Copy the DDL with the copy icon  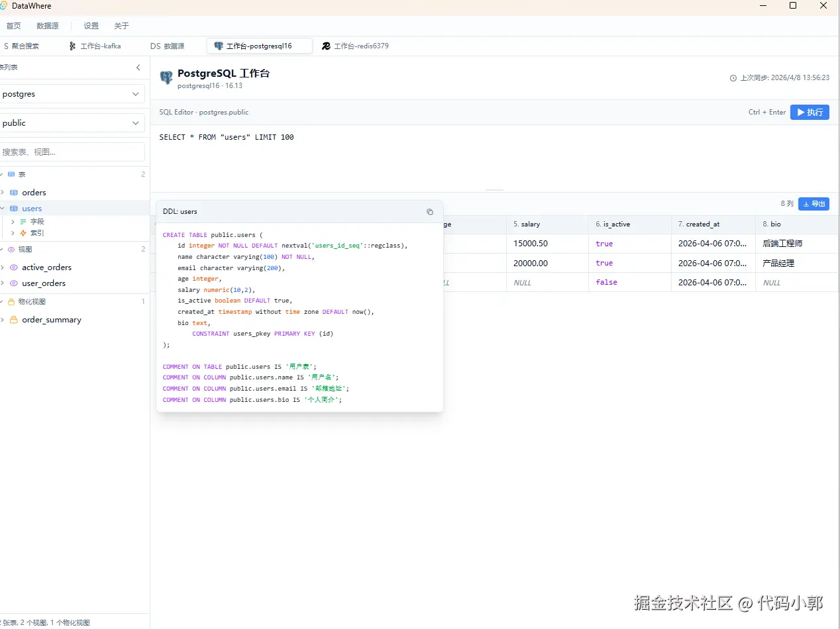pos(430,212)
